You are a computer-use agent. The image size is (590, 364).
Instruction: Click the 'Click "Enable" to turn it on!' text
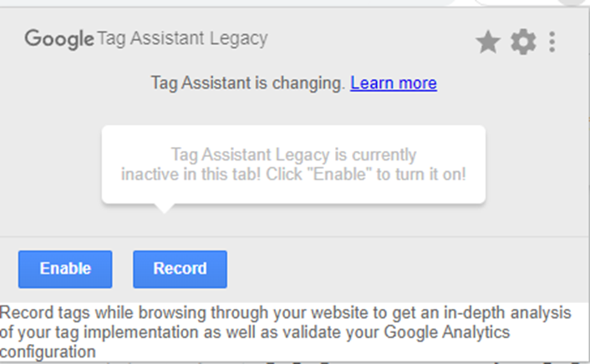366,174
